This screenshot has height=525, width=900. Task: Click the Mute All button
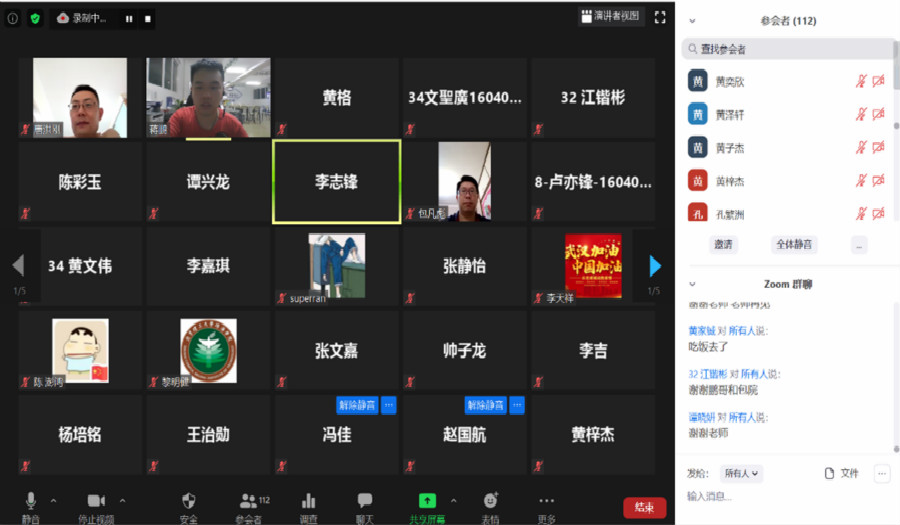[794, 244]
